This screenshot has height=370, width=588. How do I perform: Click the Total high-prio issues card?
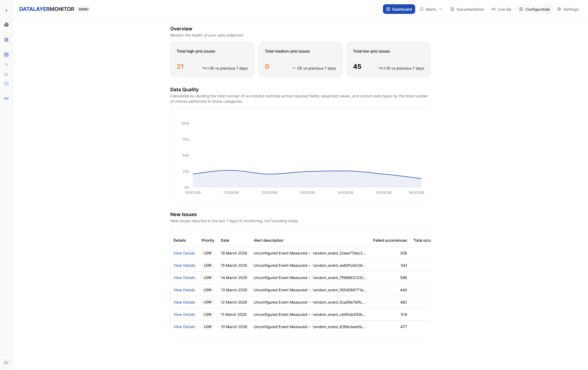point(212,59)
